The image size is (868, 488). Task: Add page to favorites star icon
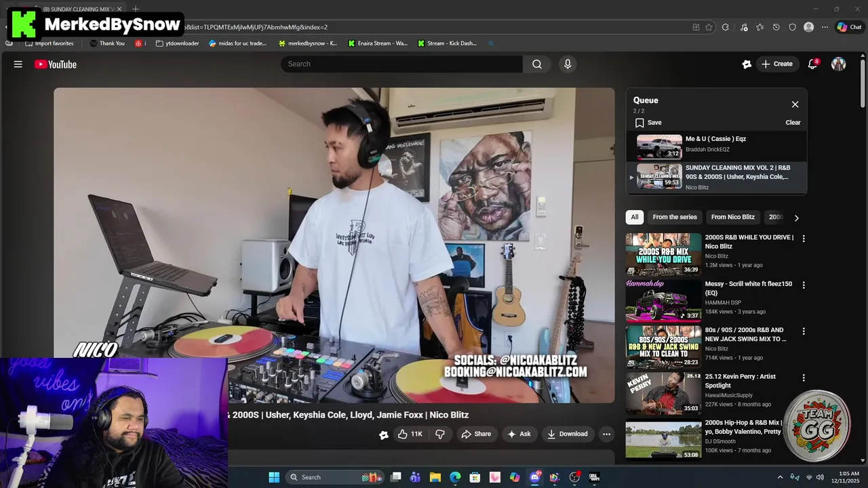click(709, 27)
